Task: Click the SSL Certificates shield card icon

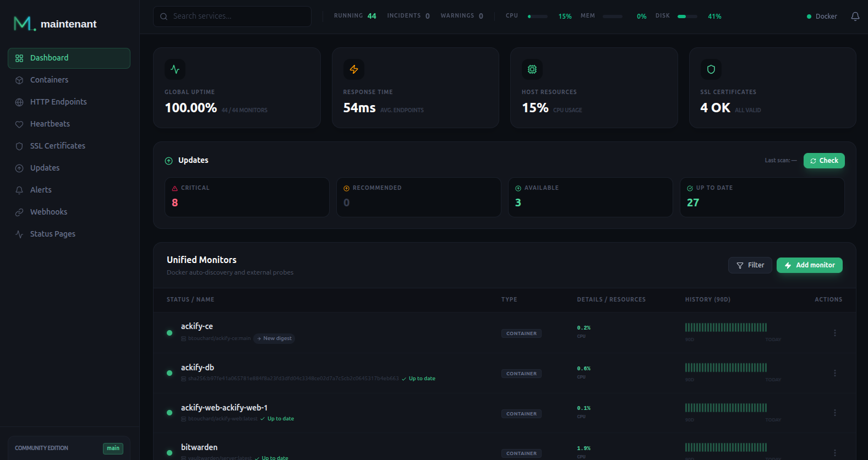Action: point(711,69)
